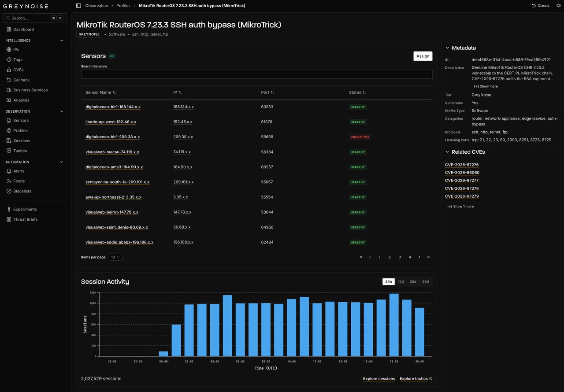564x392 pixels.
Task: Switch to the Classic view
Action: (x=541, y=6)
